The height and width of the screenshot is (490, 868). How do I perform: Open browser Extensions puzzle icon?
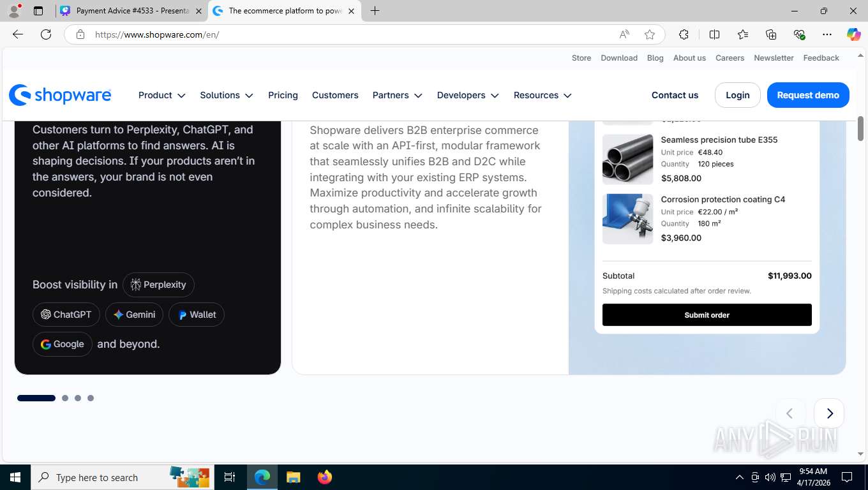click(684, 34)
